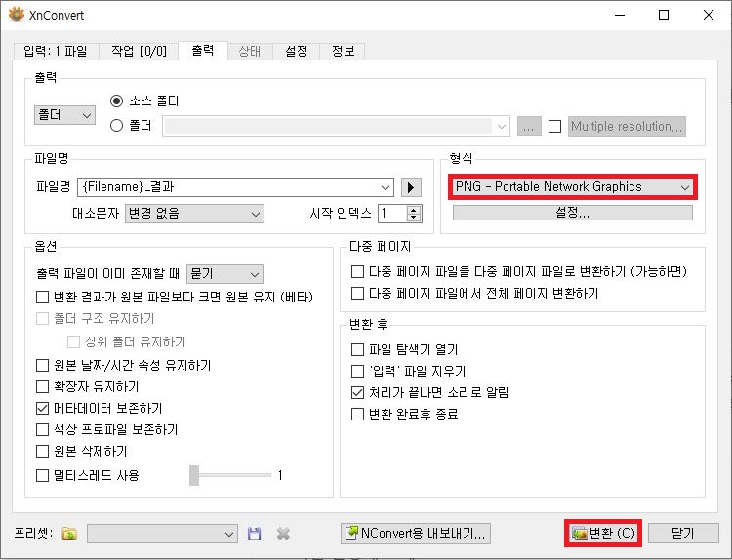Screen dimensions: 732x560
Task: Uncheck 메타데이터 보존하기
Action: tap(43, 408)
